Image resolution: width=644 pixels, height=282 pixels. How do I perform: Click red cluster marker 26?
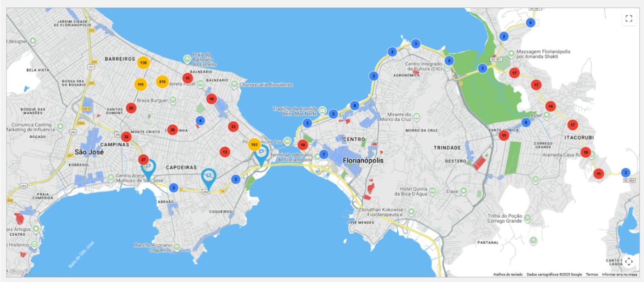pyautogui.click(x=172, y=130)
